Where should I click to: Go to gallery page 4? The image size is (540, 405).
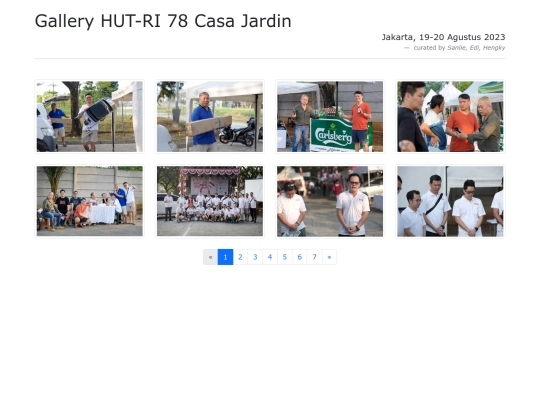tap(270, 257)
